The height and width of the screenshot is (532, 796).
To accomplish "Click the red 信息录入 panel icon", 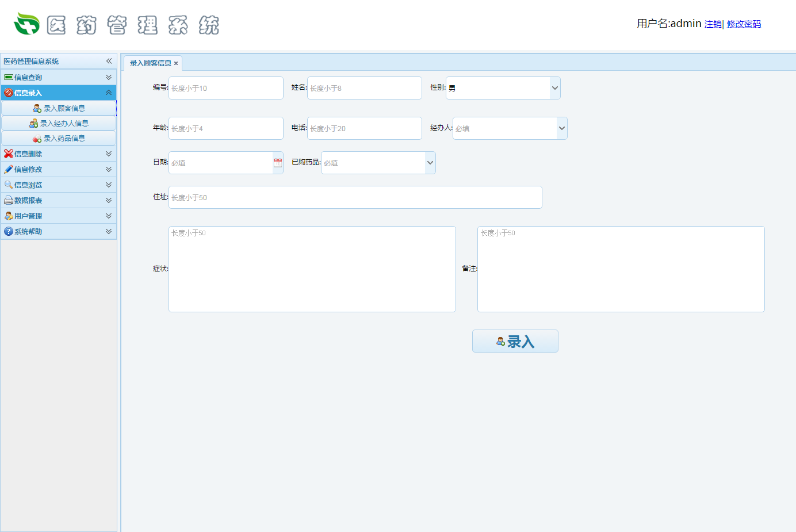I will (x=9, y=93).
